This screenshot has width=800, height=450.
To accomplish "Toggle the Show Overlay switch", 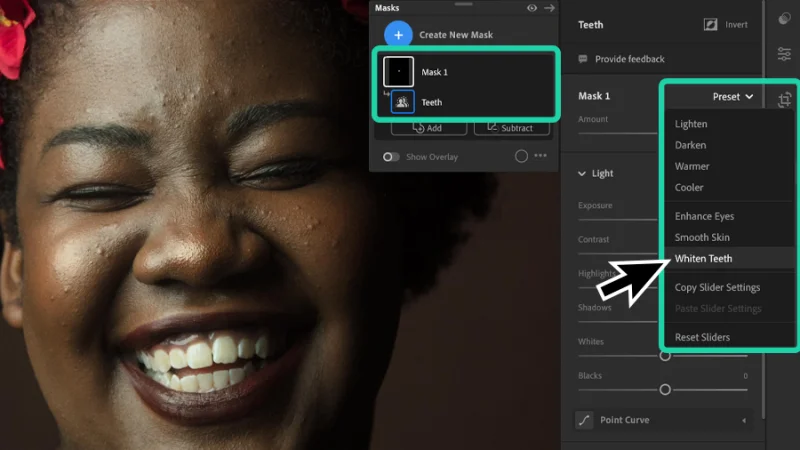I will click(391, 157).
